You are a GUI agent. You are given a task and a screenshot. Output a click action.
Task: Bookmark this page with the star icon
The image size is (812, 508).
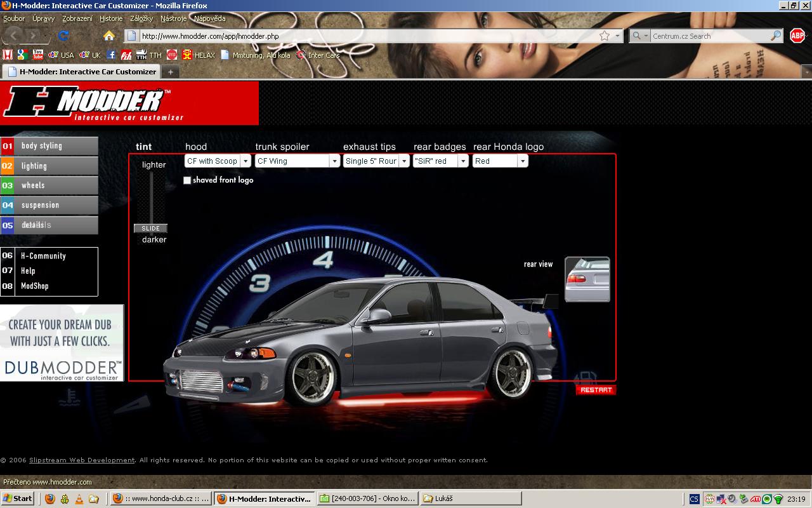(605, 36)
